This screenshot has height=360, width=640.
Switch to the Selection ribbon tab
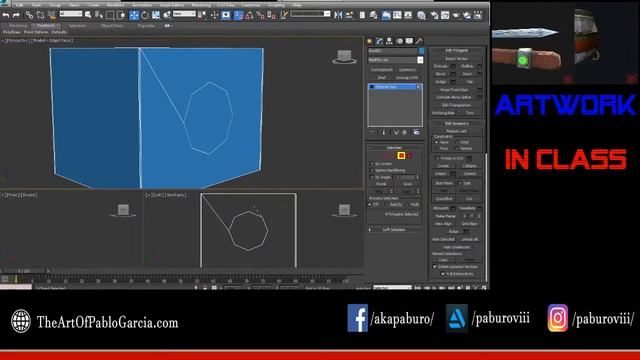point(77,26)
